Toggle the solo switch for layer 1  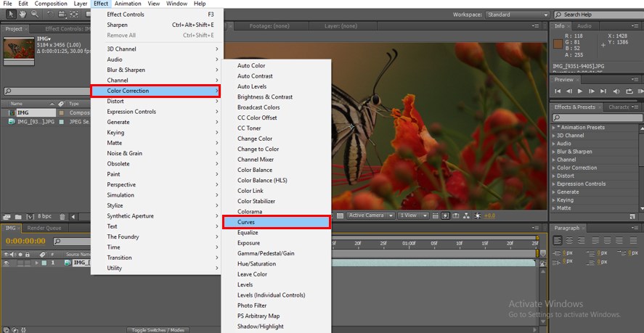pos(20,263)
